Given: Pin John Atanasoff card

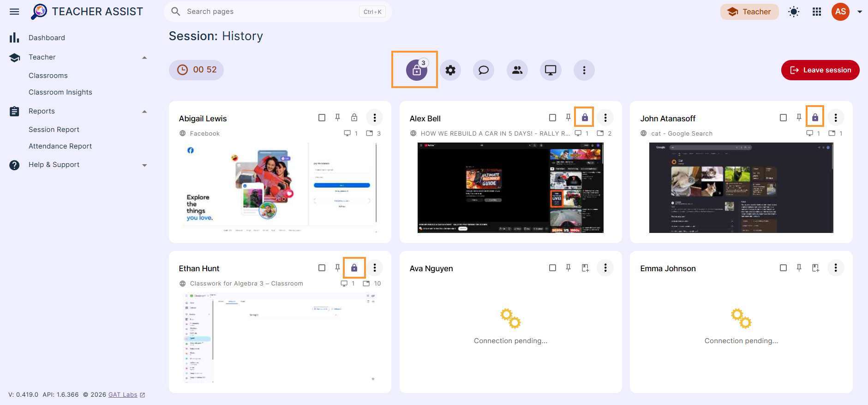Looking at the screenshot, I should coord(799,118).
